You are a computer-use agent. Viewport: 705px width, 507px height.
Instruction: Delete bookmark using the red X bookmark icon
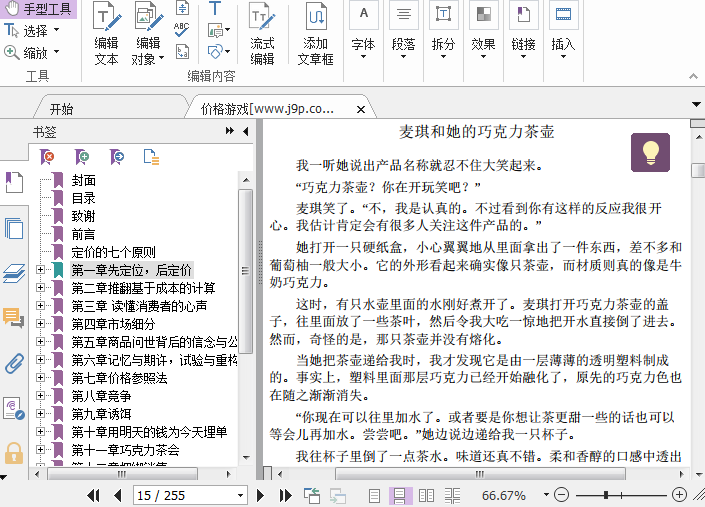click(48, 156)
